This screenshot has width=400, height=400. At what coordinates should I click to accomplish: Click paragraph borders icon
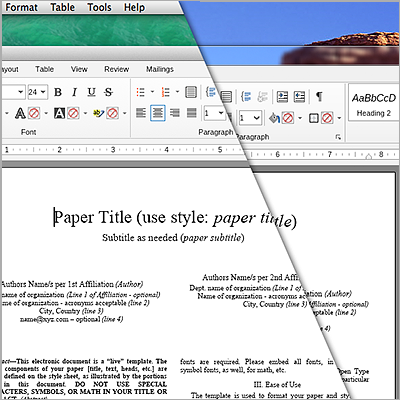[x=314, y=118]
